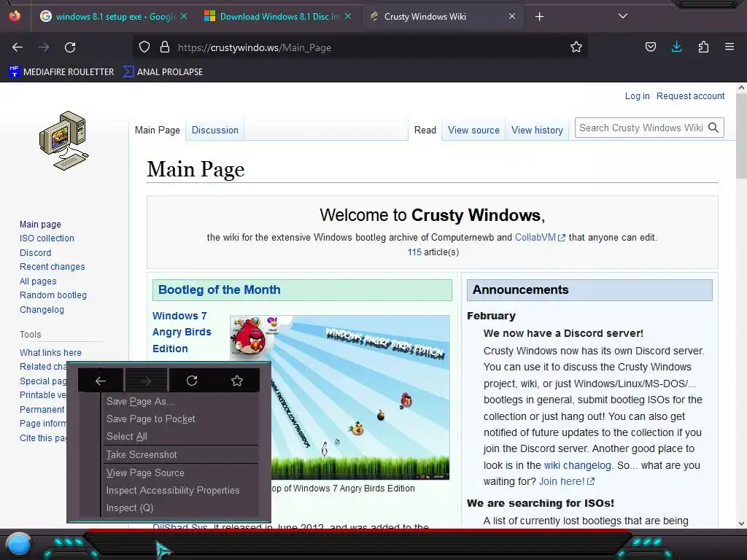
Task: Click the page vertical scrollbar thumb
Action: tap(741, 136)
